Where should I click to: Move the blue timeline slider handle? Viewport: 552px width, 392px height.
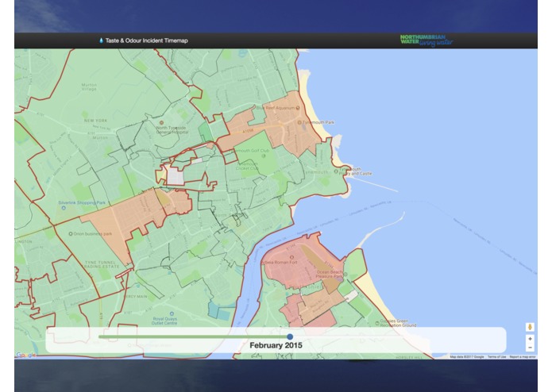[290, 336]
